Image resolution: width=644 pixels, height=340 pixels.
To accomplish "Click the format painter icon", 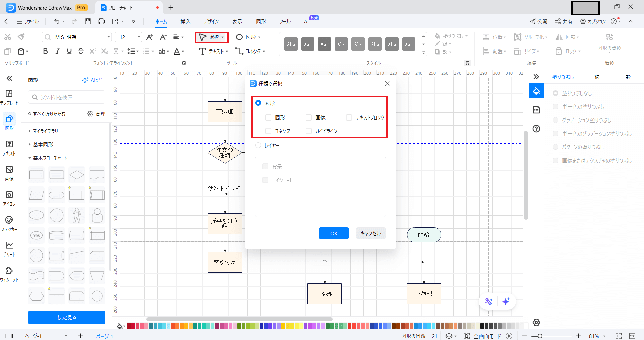I will [x=21, y=37].
